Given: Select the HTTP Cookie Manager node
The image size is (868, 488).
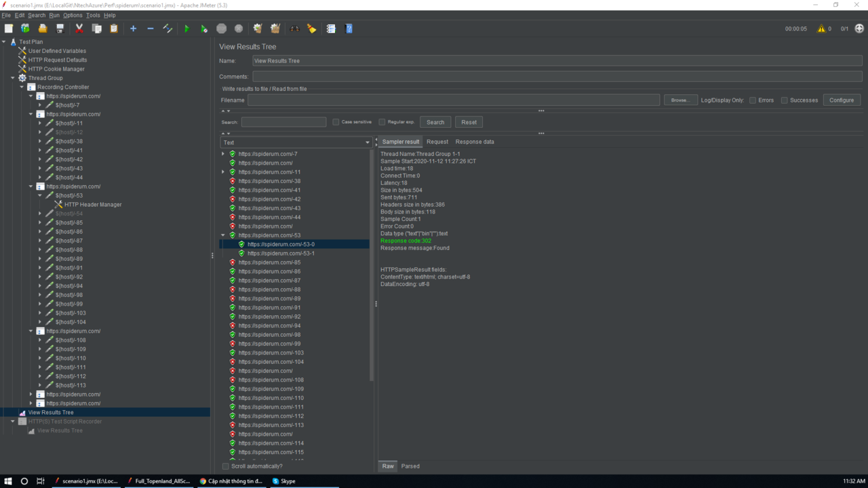Looking at the screenshot, I should click(x=56, y=69).
